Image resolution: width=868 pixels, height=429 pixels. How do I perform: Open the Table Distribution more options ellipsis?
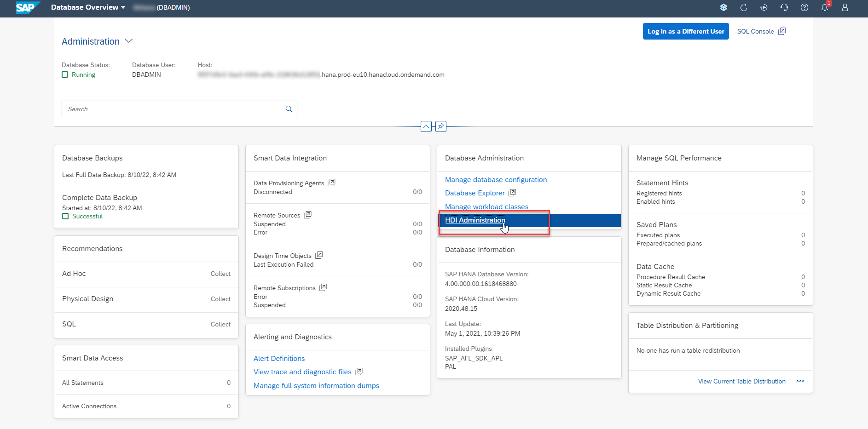[800, 381]
